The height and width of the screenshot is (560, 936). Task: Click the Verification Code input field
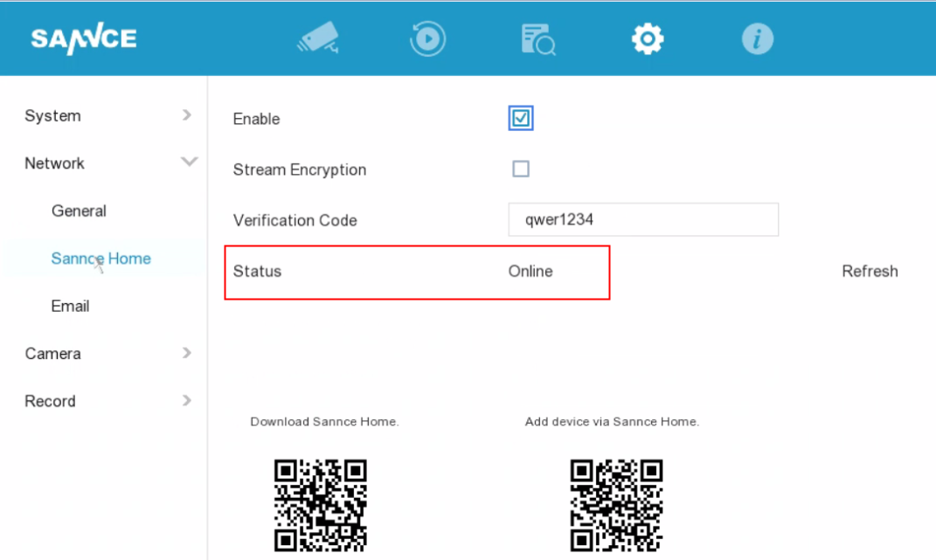point(643,219)
